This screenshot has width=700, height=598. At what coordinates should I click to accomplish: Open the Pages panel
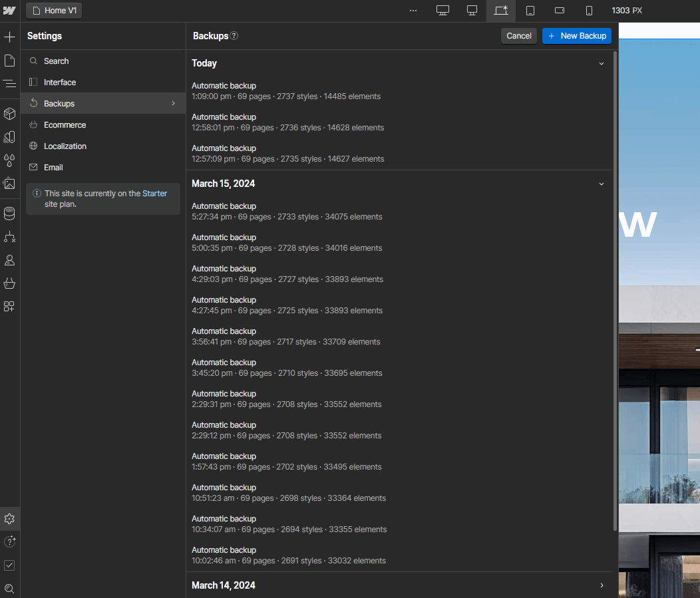9,61
